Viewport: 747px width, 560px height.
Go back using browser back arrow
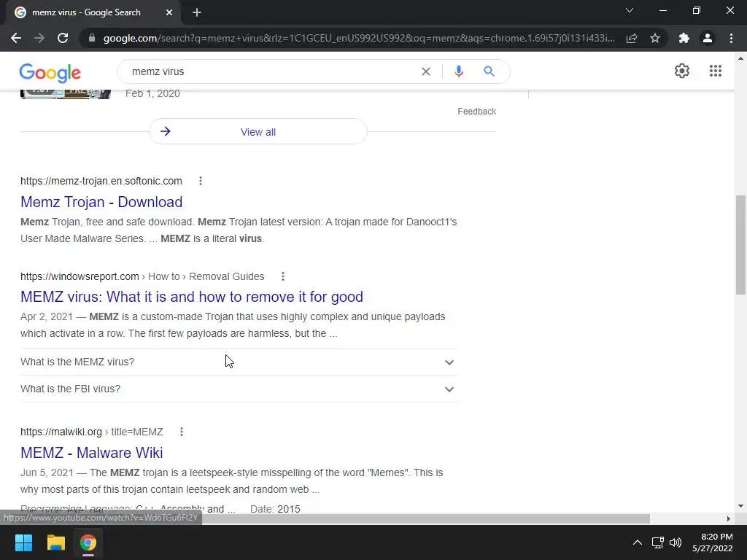click(x=16, y=38)
